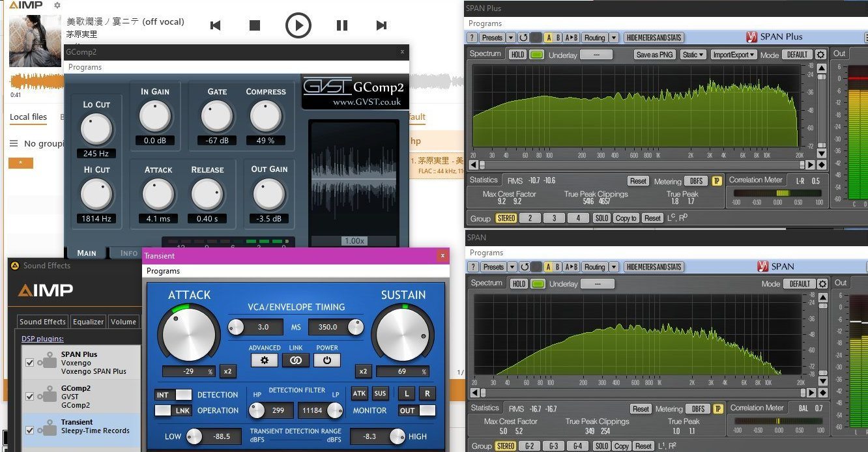Viewport: 868px width, 452px height.
Task: Pause playback in AIMP
Action: (341, 25)
